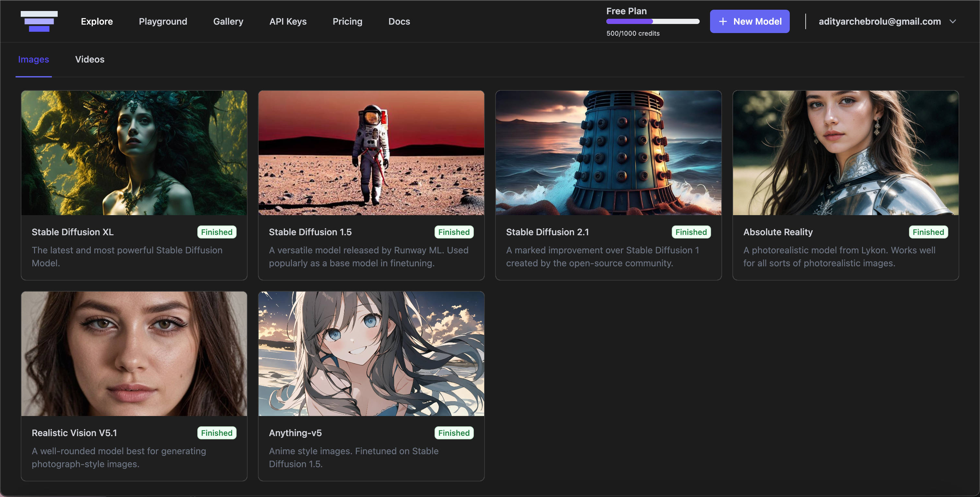The height and width of the screenshot is (497, 980).
Task: Click the stacked-bars app logo
Action: [x=39, y=21]
